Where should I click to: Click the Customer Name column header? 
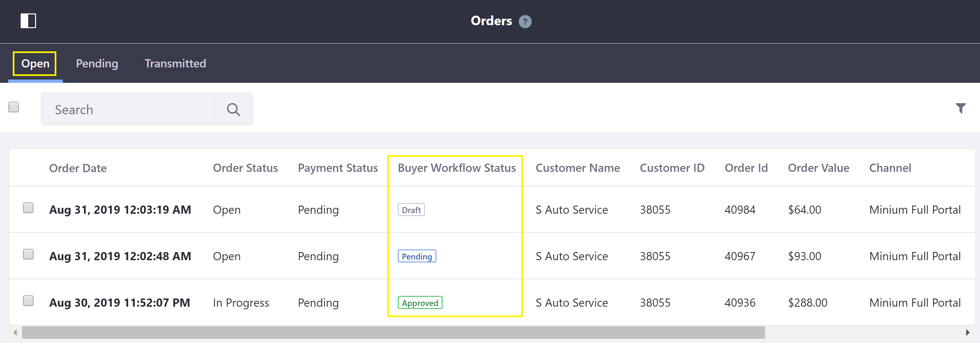coord(578,168)
